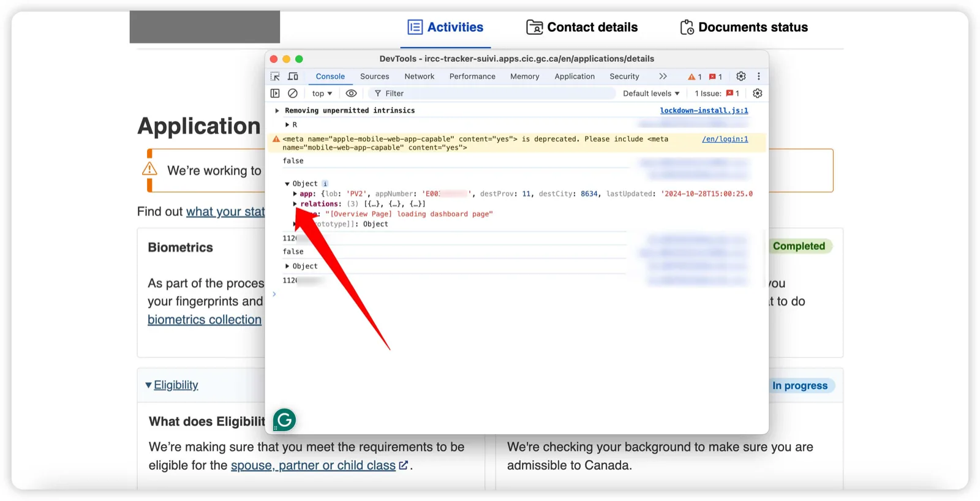Screen dimensions: 980x501
Task: Switch to the Network tab
Action: pos(420,77)
